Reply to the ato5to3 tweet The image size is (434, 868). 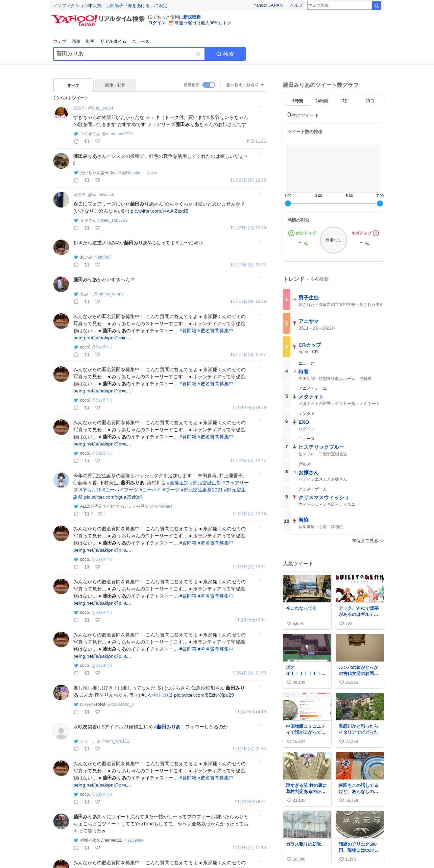point(76,265)
